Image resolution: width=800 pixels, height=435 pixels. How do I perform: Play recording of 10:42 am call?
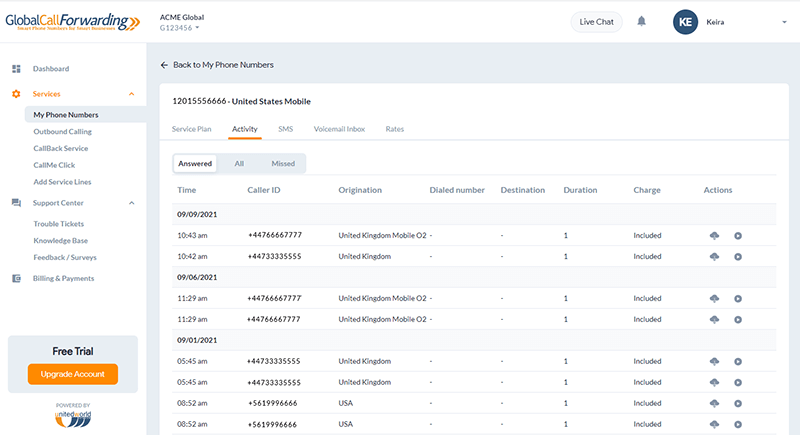pos(738,257)
